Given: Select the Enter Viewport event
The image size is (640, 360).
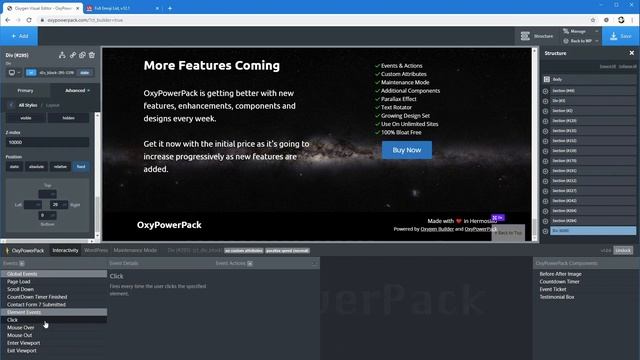Looking at the screenshot, I should click(54, 343).
